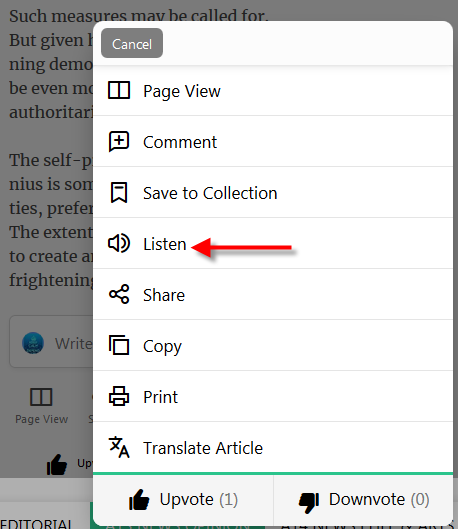Click the Cancel button
The width and height of the screenshot is (458, 529).
point(132,43)
